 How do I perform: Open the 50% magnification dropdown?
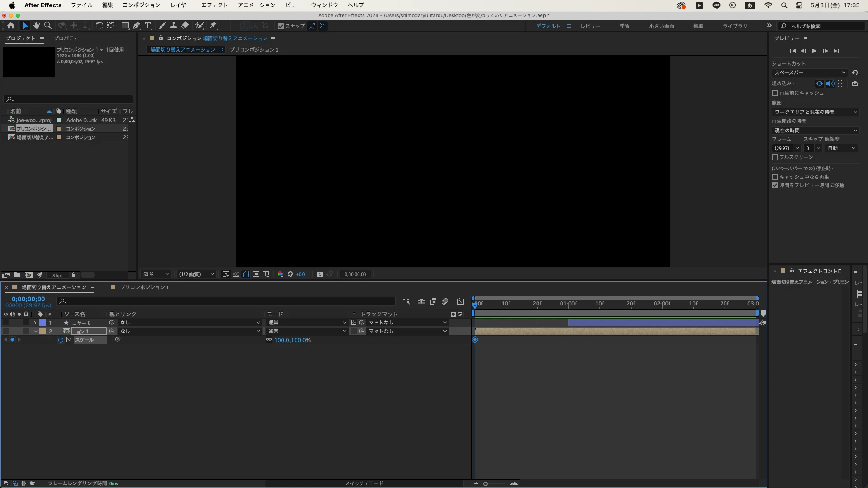pyautogui.click(x=156, y=274)
